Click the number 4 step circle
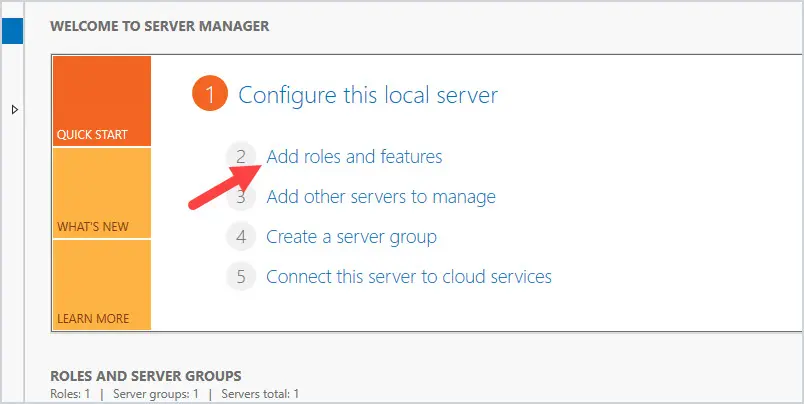This screenshot has height=404, width=804. point(241,236)
